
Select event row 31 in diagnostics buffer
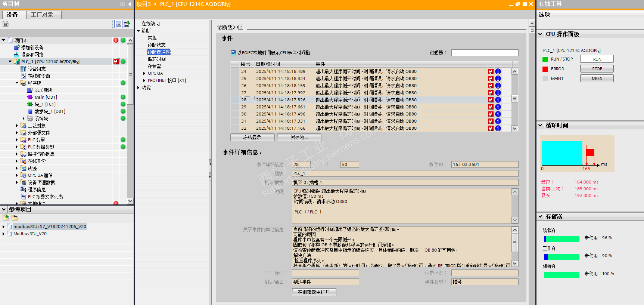[x=371, y=121]
